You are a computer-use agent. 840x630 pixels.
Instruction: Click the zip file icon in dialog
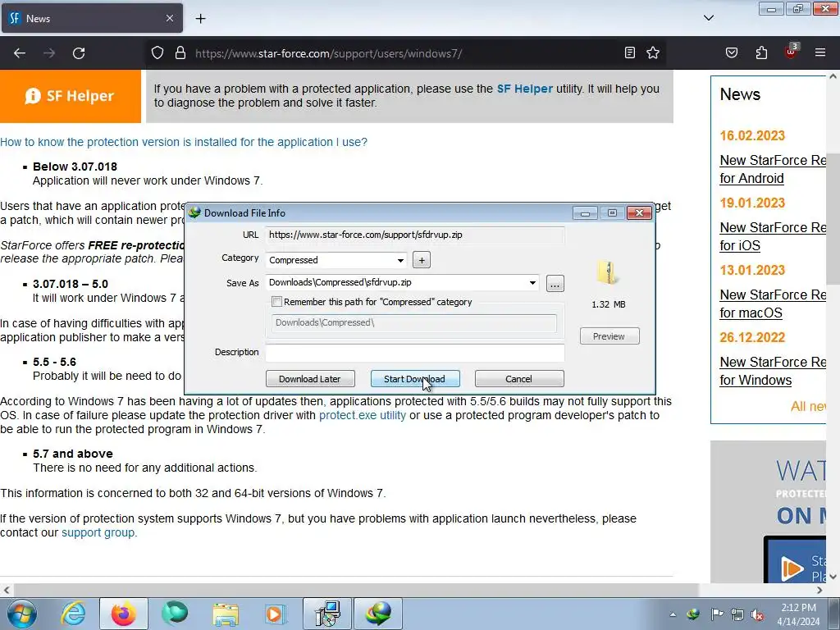(608, 273)
